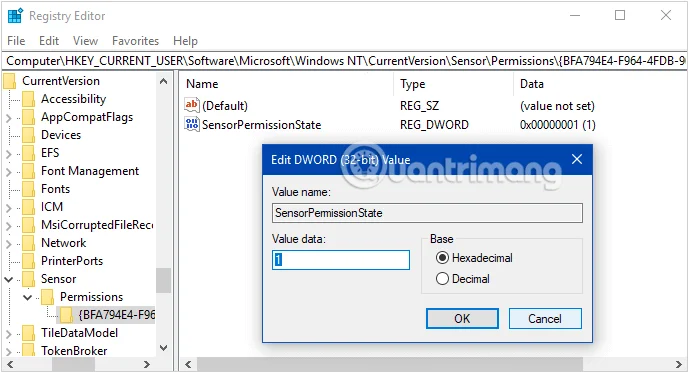Expand the MsiCorruptedFileRecovery tree node

[8, 226]
